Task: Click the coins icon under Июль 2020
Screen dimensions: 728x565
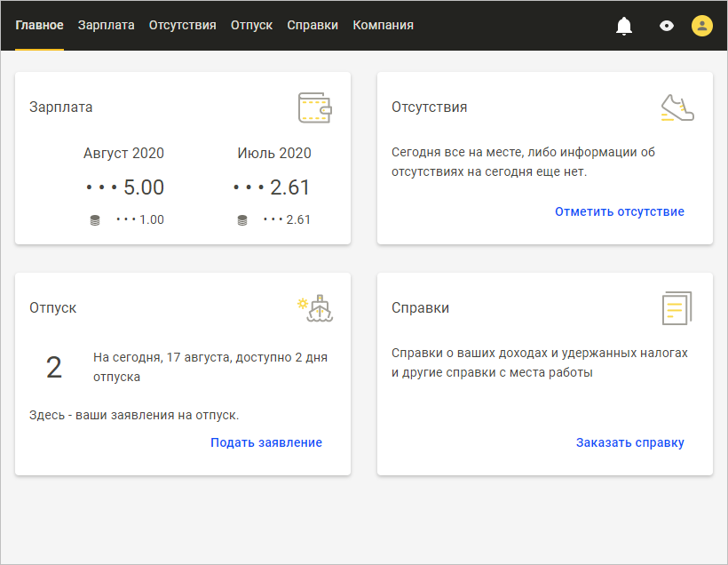Action: [x=241, y=220]
